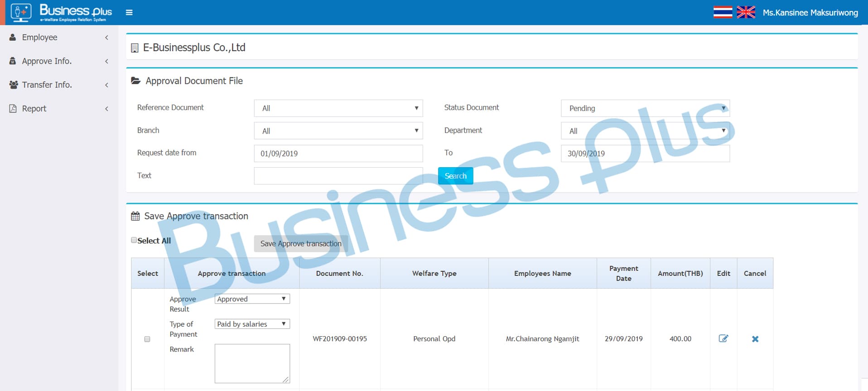Click the Remark text area
This screenshot has height=391, width=868.
click(x=252, y=363)
